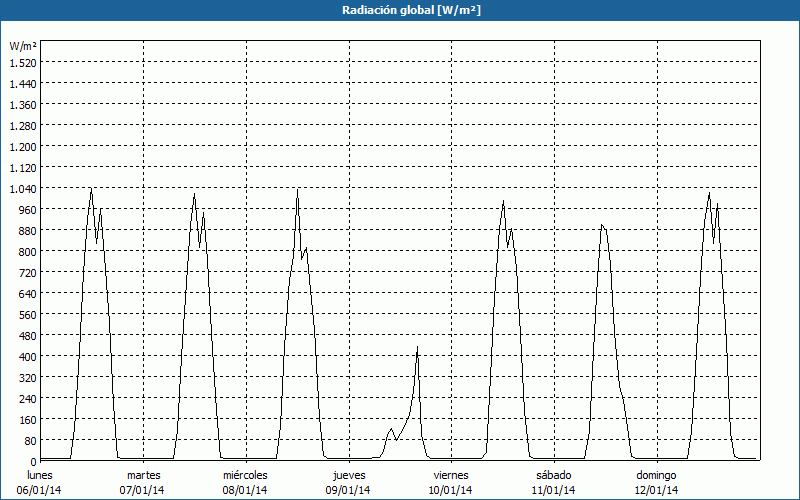The width and height of the screenshot is (800, 500).
Task: Select the 800 value on the Y axis
Action: pos(23,251)
